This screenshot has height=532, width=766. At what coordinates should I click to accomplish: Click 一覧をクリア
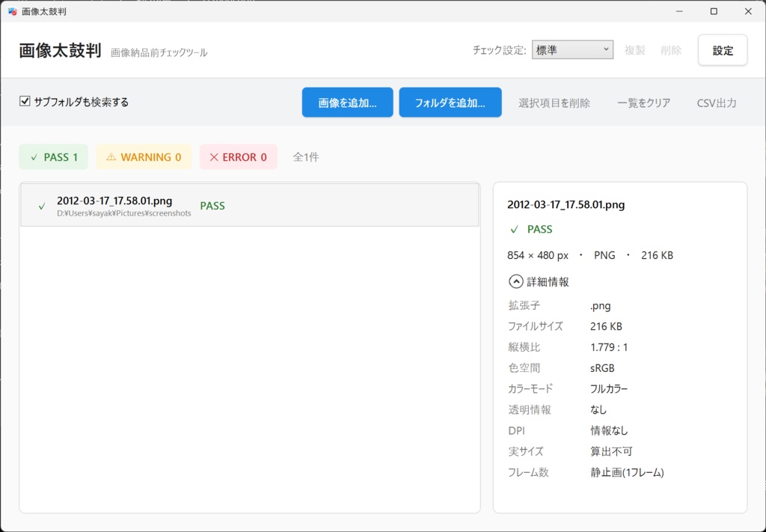[644, 103]
